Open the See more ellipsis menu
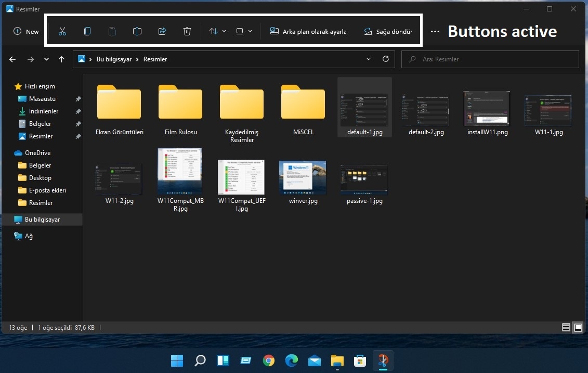The width and height of the screenshot is (588, 373). click(x=435, y=31)
